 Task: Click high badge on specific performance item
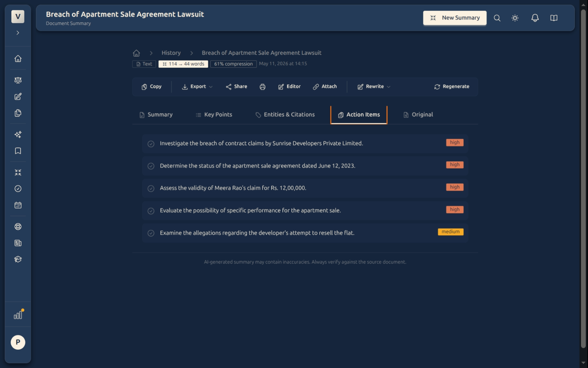455,209
